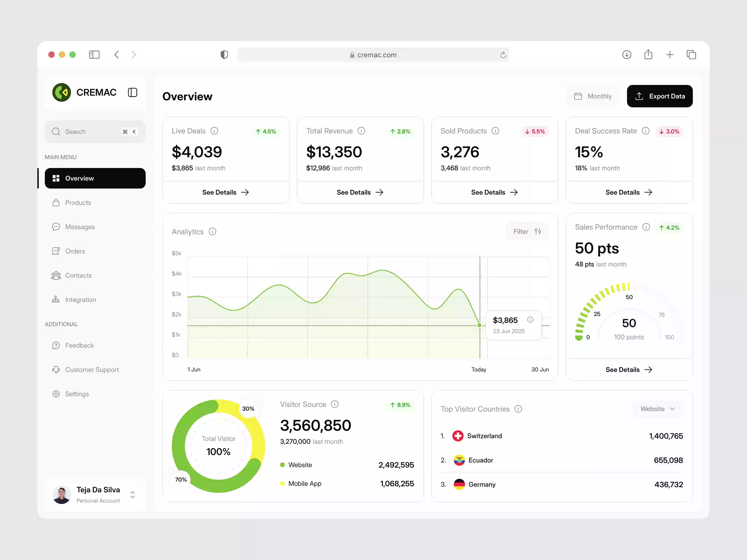Viewport: 747px width, 560px height.
Task: Toggle the Mobile App legend item
Action: pyautogui.click(x=304, y=483)
